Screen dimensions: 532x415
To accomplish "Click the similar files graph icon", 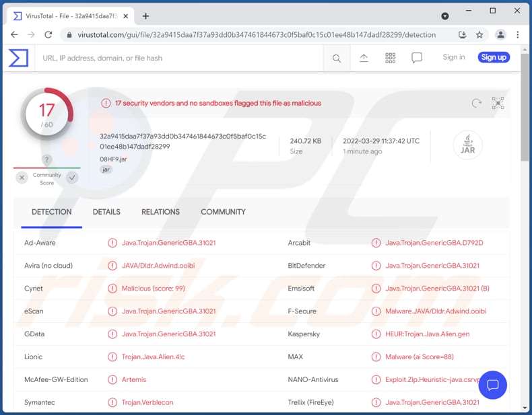I will click(x=498, y=103).
